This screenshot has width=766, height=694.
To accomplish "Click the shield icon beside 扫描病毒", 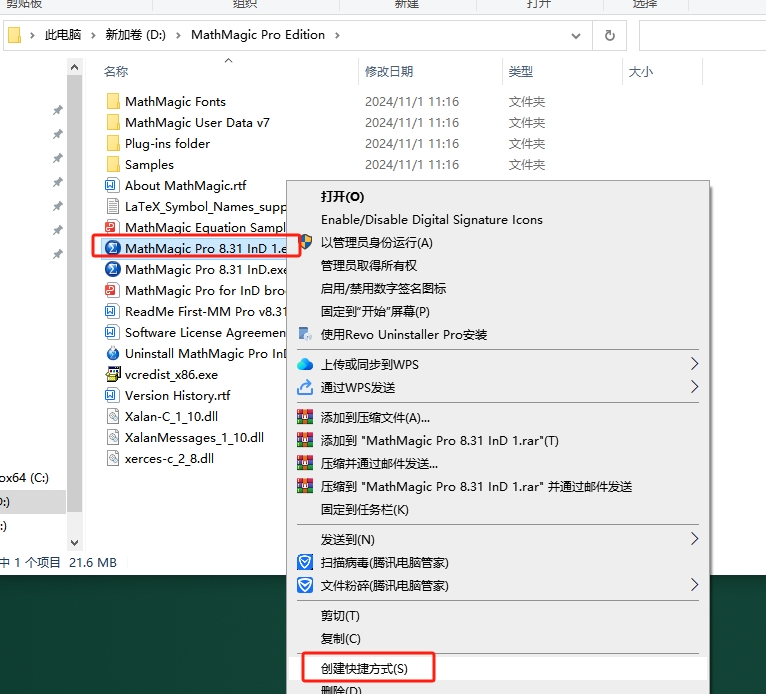I will [305, 562].
